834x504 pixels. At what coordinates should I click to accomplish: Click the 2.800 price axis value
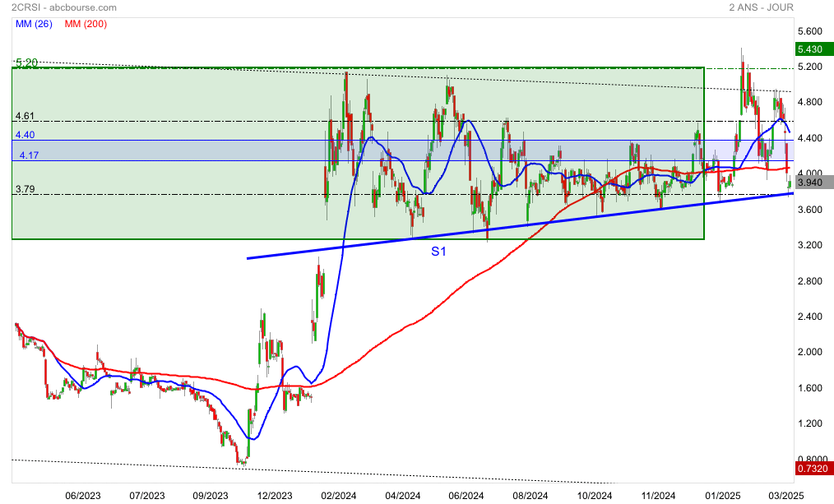point(810,281)
